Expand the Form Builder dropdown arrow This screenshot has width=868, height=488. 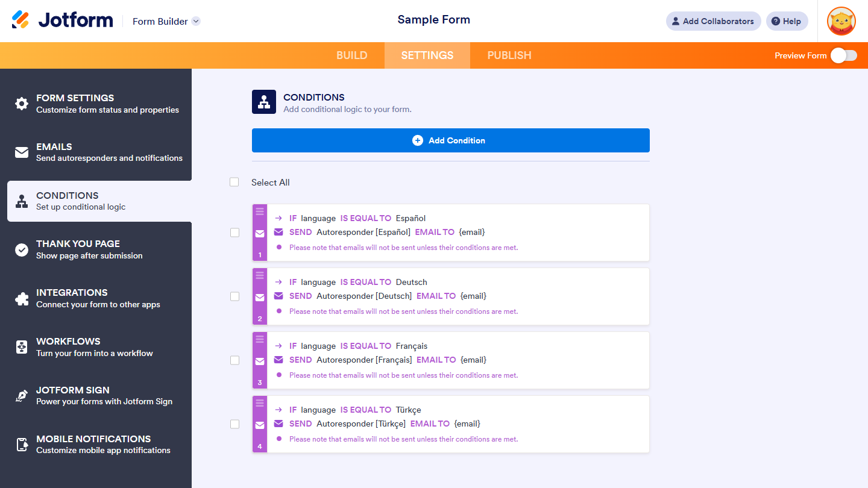pyautogui.click(x=196, y=21)
